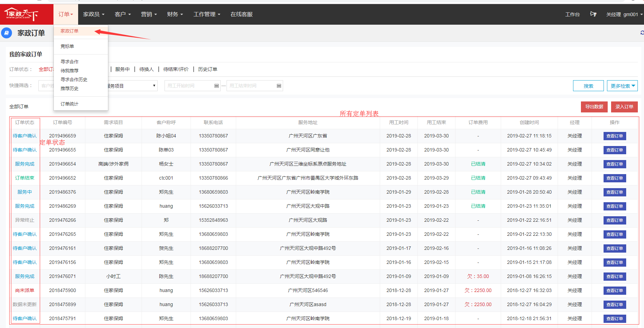Expand the 财务 menu
This screenshot has width=644, height=328.
tap(175, 14)
